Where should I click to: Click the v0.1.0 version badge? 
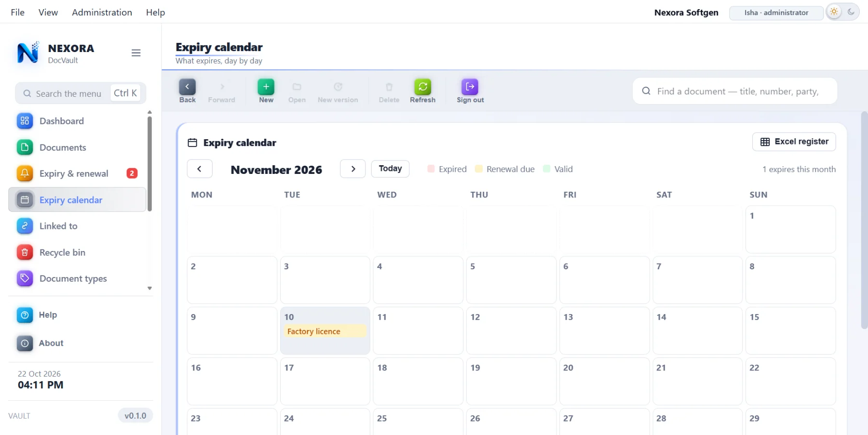click(136, 416)
